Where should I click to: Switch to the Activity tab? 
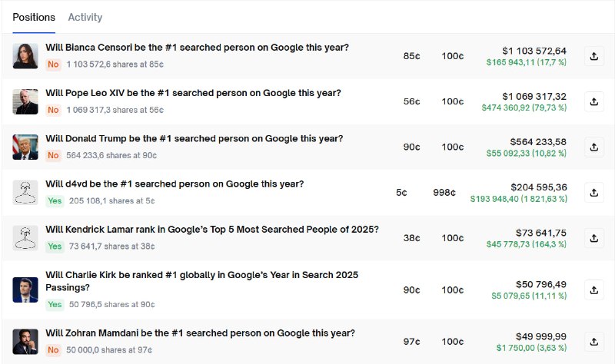tap(85, 17)
